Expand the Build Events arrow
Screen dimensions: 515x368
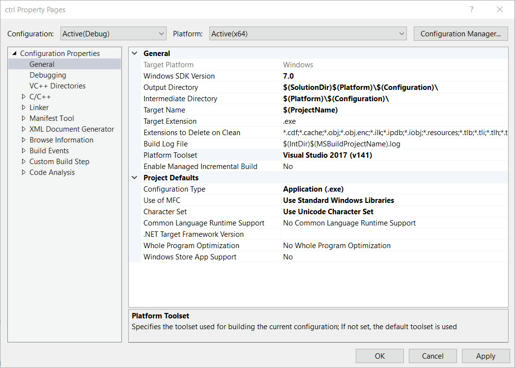tap(23, 151)
